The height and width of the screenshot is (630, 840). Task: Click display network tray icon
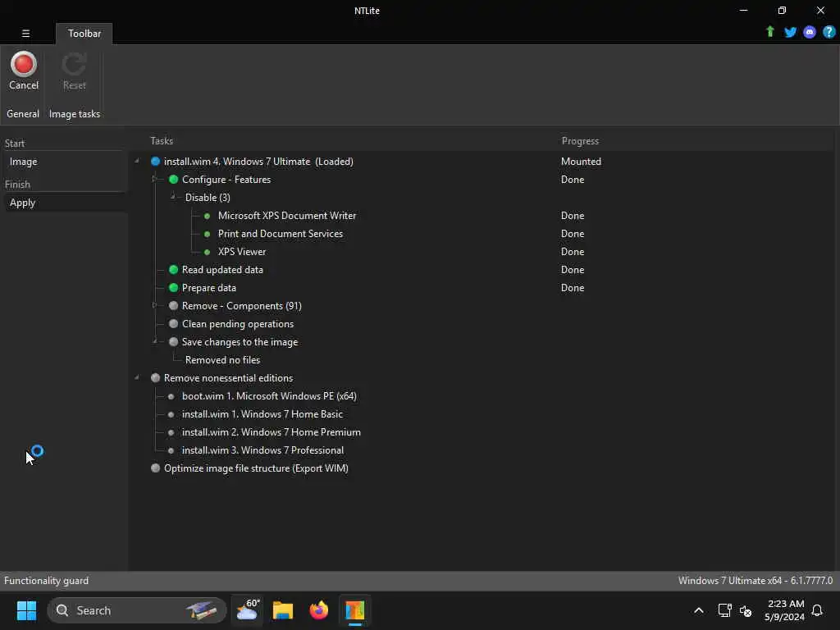pos(724,610)
